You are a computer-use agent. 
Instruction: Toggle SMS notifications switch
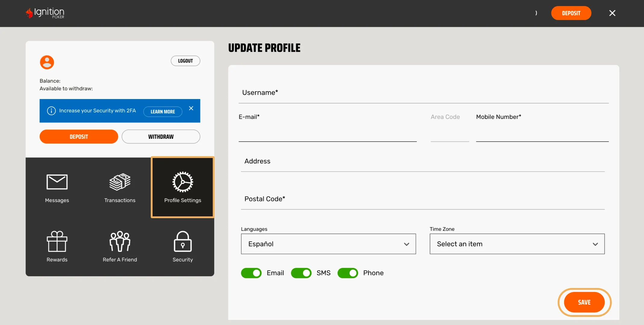point(301,273)
